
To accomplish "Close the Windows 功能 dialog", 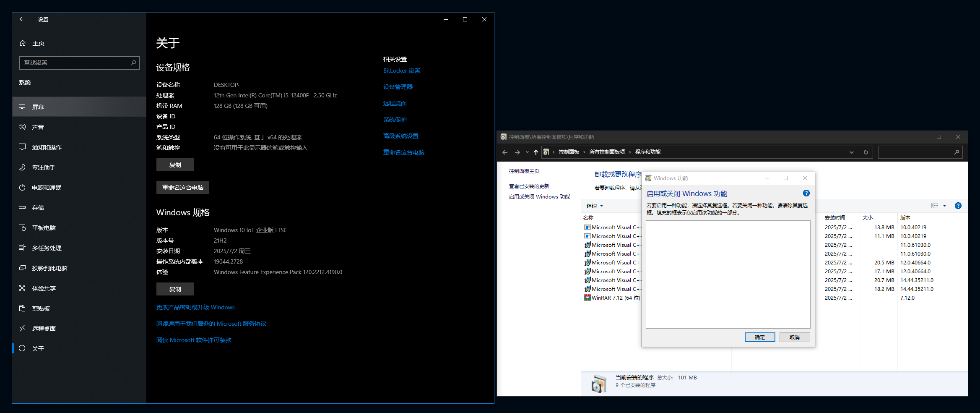I will [x=805, y=178].
